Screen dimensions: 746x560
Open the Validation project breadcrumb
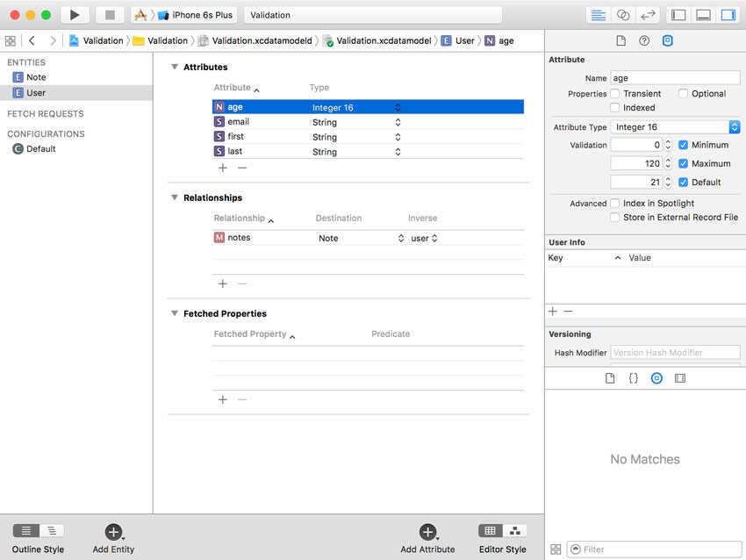click(97, 41)
